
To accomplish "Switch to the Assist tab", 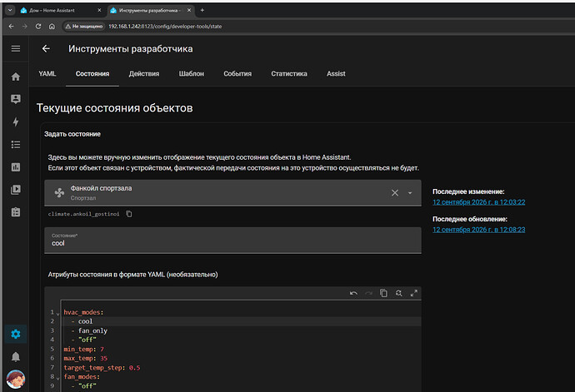I will pos(336,73).
